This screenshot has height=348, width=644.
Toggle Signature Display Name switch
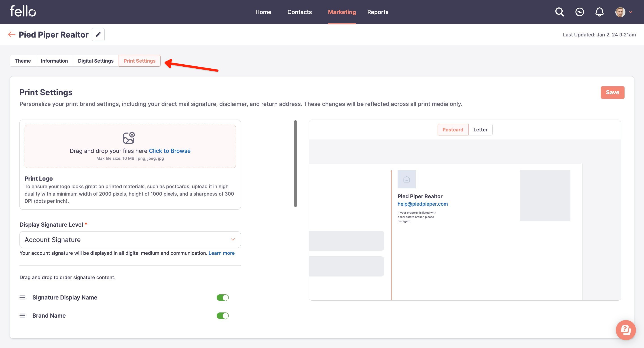(222, 297)
